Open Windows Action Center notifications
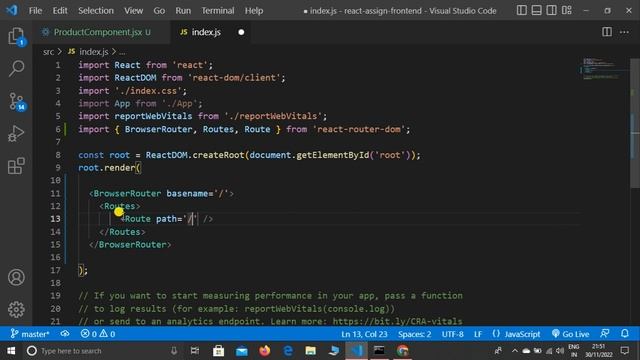Viewport: 640px width, 360px height. coord(625,351)
